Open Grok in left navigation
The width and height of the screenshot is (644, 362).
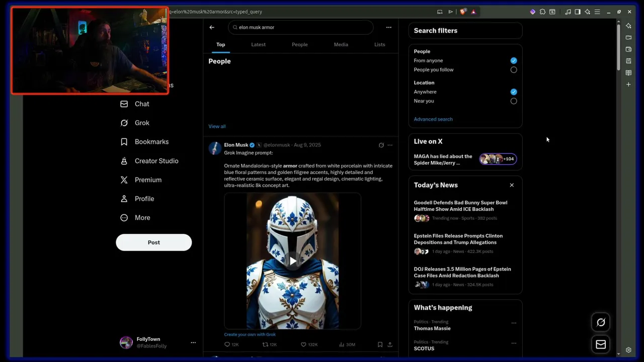point(135,123)
